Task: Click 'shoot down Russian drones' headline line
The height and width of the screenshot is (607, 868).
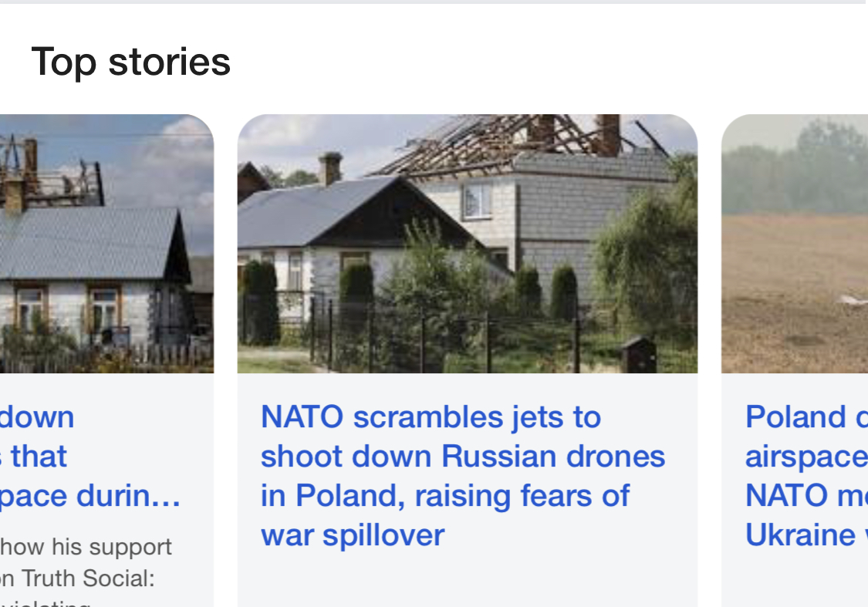Action: click(x=463, y=456)
